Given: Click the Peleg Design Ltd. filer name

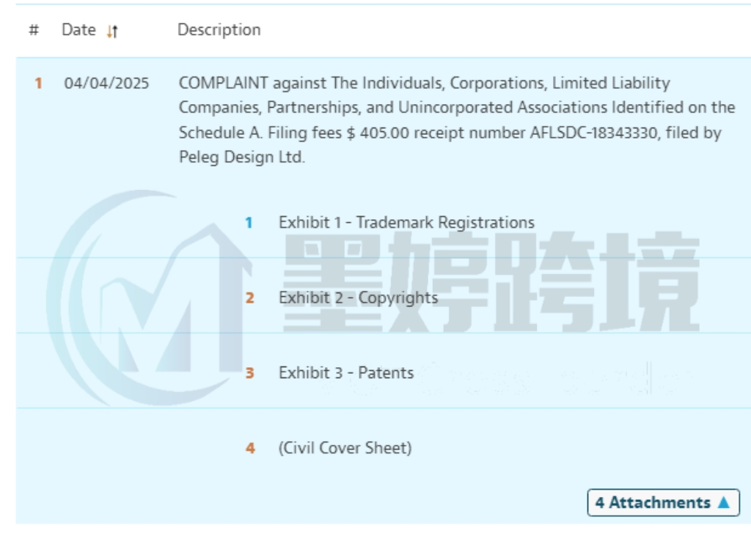Looking at the screenshot, I should (241, 158).
